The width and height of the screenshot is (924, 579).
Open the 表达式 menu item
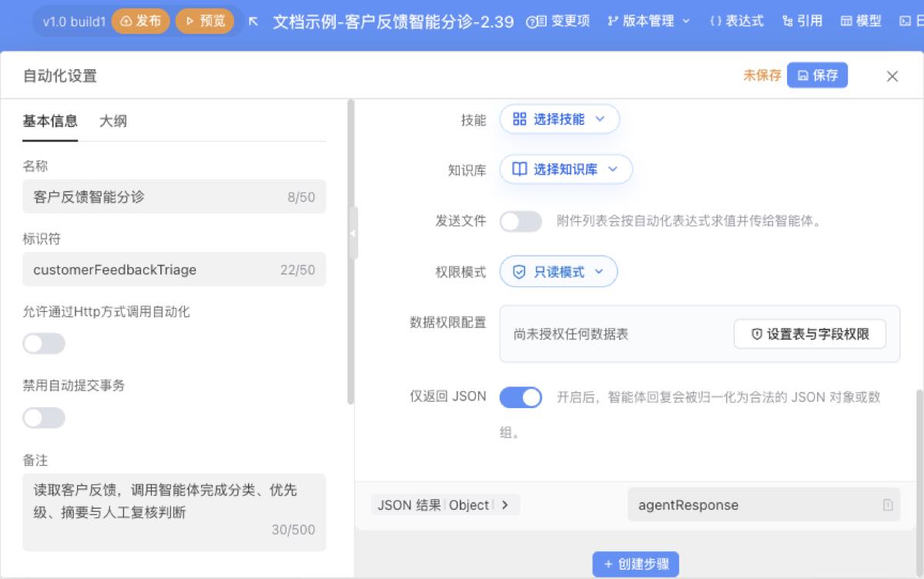pyautogui.click(x=736, y=22)
